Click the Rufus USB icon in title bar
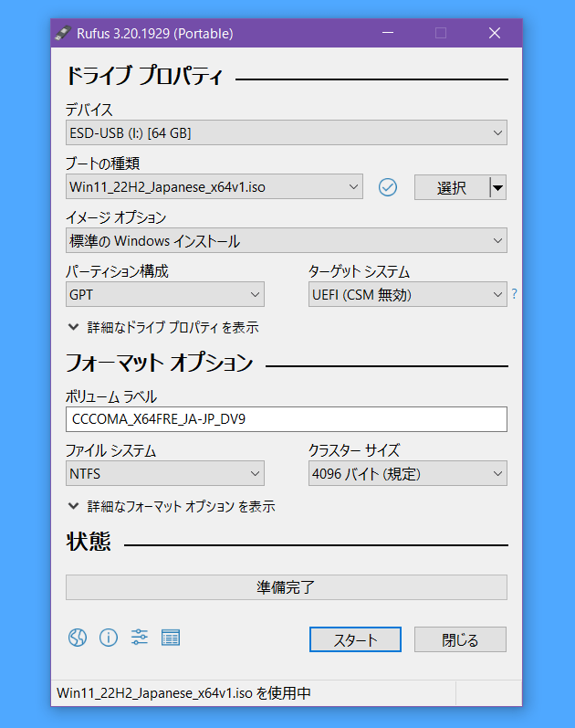 [63, 33]
